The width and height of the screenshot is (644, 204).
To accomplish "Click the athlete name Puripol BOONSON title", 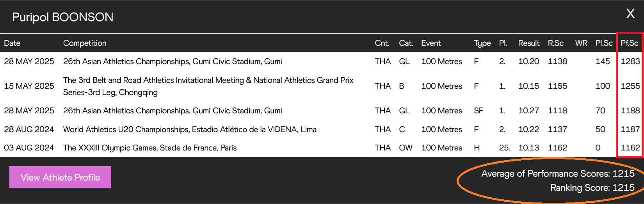I will [x=63, y=17].
